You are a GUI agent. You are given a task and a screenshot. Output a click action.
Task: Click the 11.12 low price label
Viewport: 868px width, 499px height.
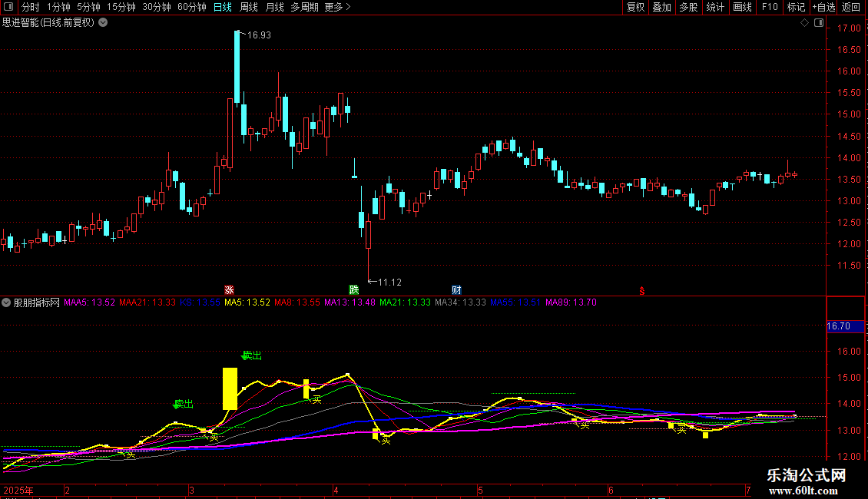click(x=389, y=283)
